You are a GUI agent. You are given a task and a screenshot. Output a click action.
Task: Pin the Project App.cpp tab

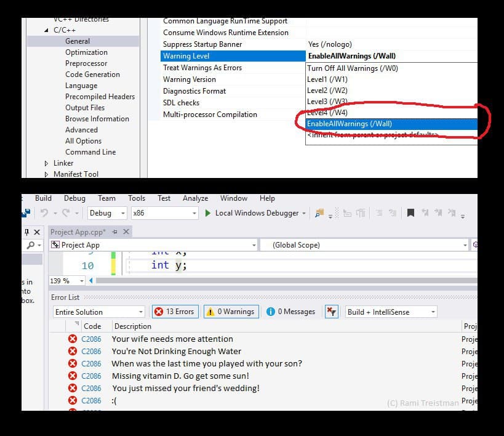(114, 232)
